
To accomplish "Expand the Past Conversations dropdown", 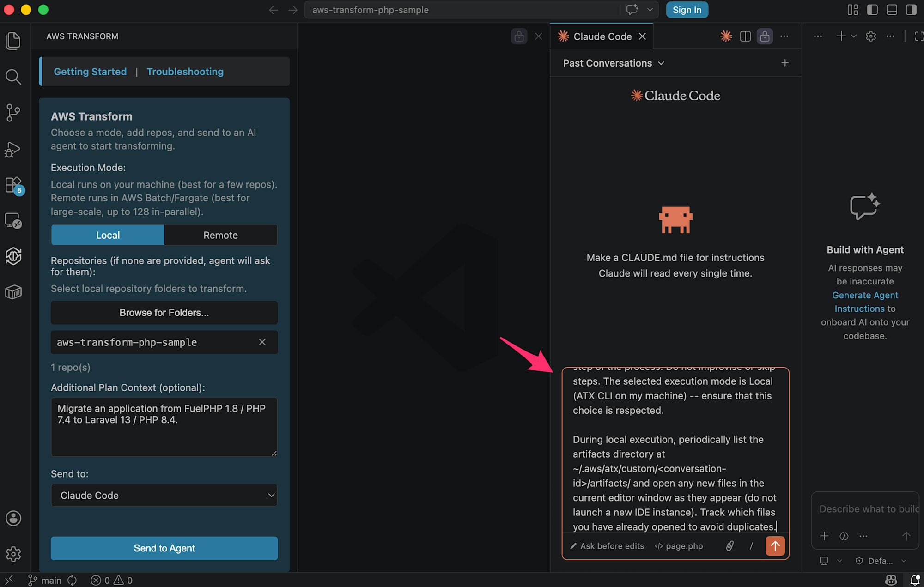I will [x=614, y=63].
